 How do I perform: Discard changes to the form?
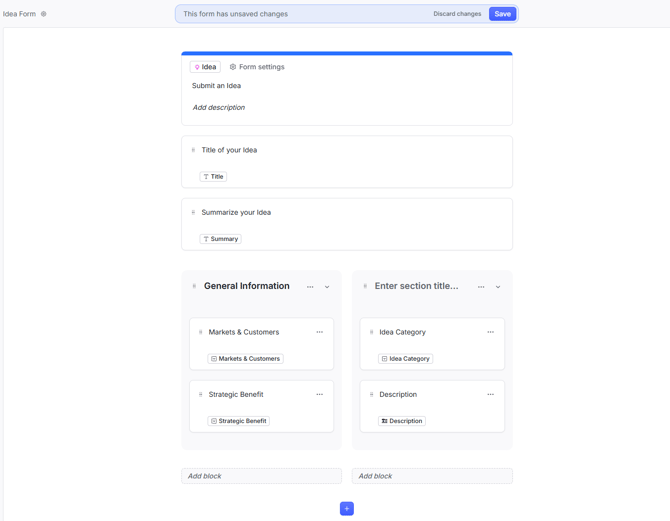(457, 14)
